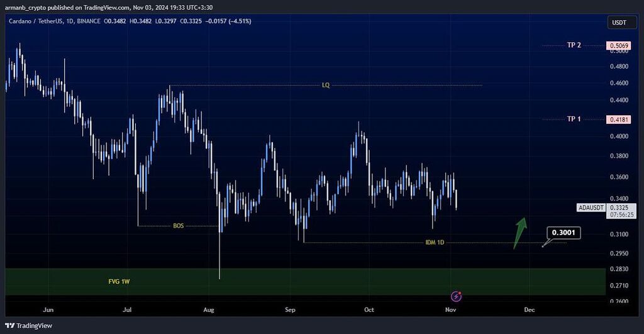644x334 pixels.
Task: Select the TP 2 label
Action: coord(574,46)
